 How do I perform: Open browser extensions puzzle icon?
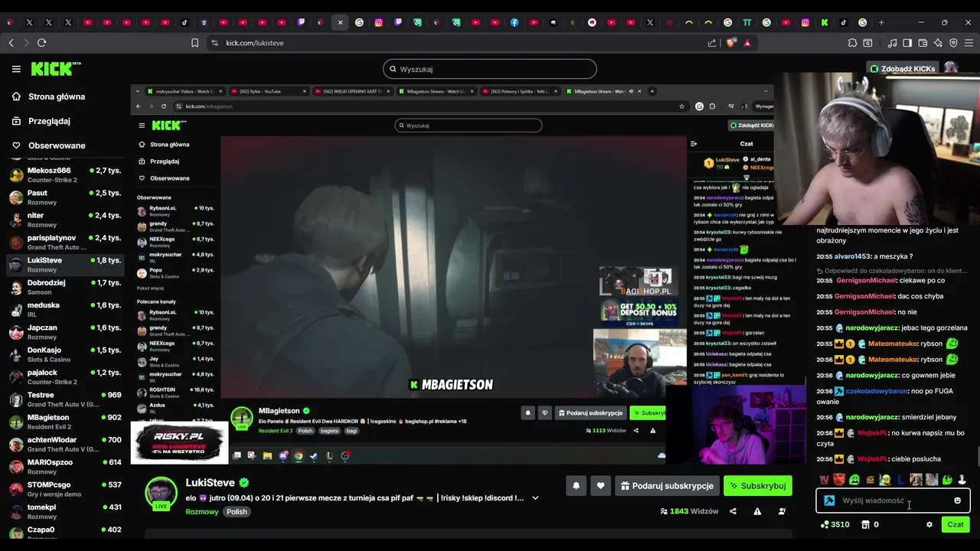(852, 43)
